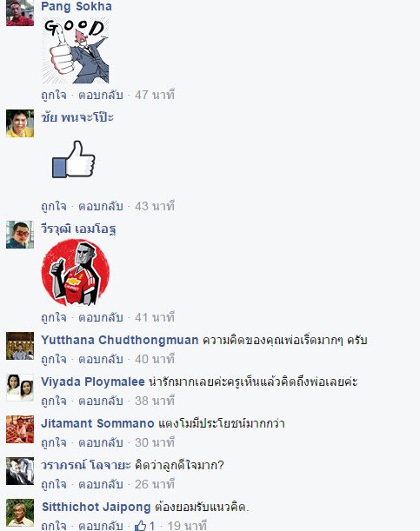Open Yutthana Chudthongmuan's avatar
This screenshot has width=420, height=531.
20,346
